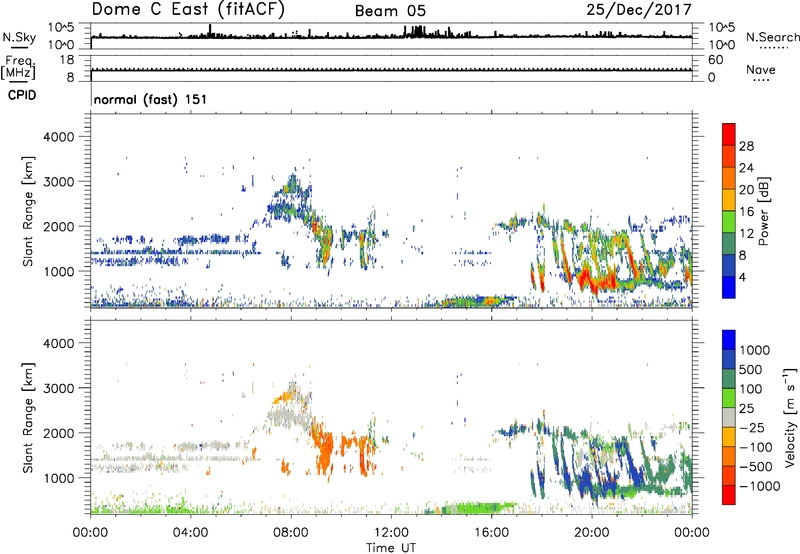
Task: Pick the red bottom segment of velocity colorbar
Action: coord(729,495)
